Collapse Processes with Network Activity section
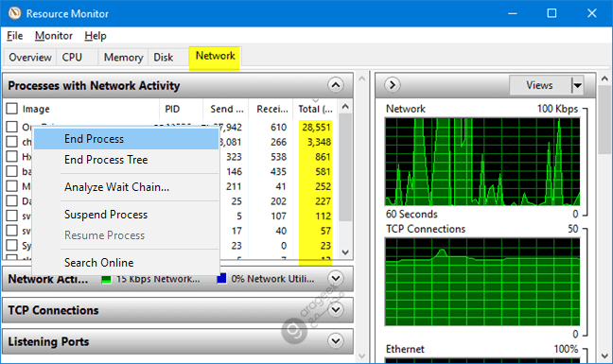 pos(336,85)
